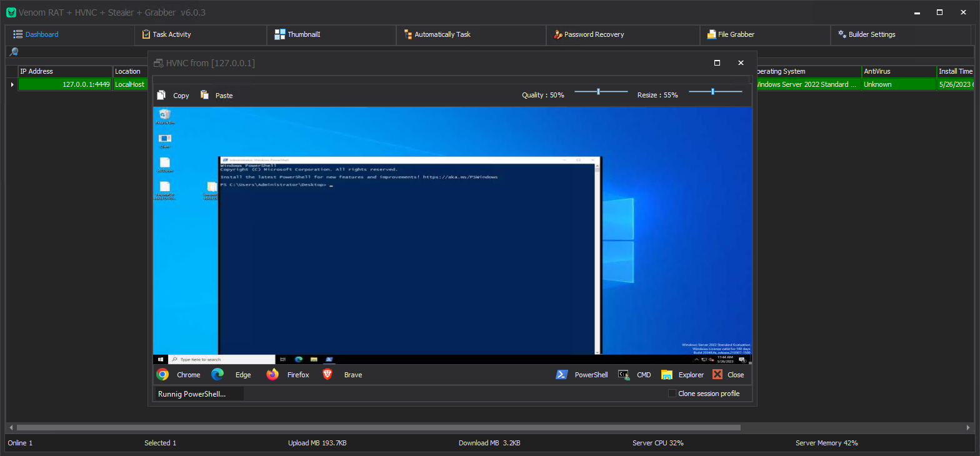Go to the Automatically Task tab

click(x=471, y=34)
